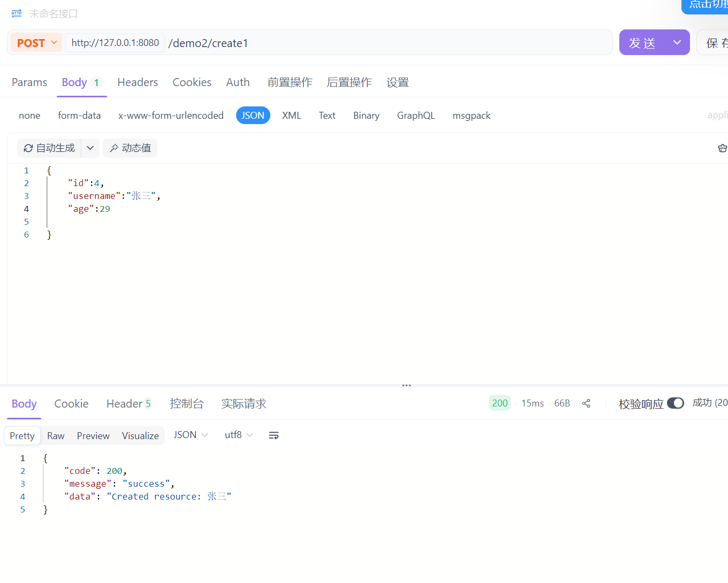The height and width of the screenshot is (583, 728).
Task: Click the HTTP interface icon beside 未命名接口
Action: pos(17,13)
